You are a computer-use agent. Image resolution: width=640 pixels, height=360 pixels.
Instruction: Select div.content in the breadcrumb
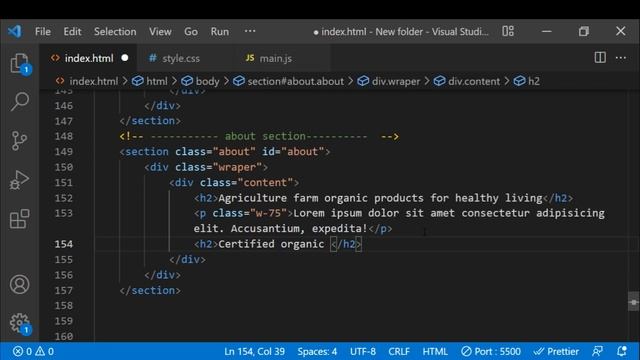[474, 81]
